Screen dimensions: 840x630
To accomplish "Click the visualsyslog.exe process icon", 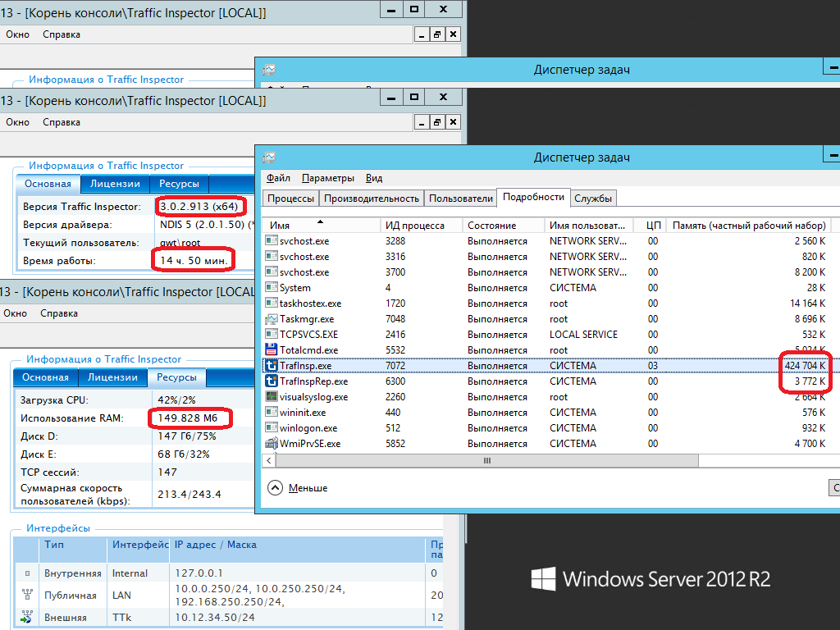I will pyautogui.click(x=271, y=397).
